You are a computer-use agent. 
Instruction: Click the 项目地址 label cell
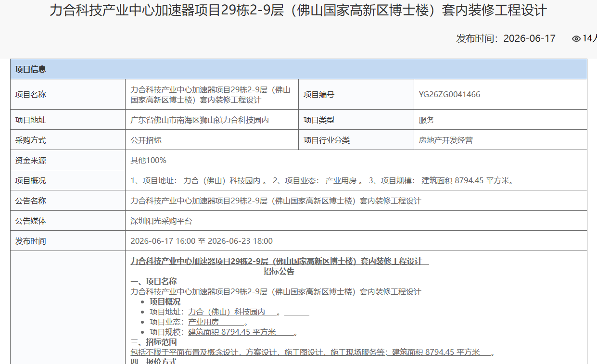point(68,120)
